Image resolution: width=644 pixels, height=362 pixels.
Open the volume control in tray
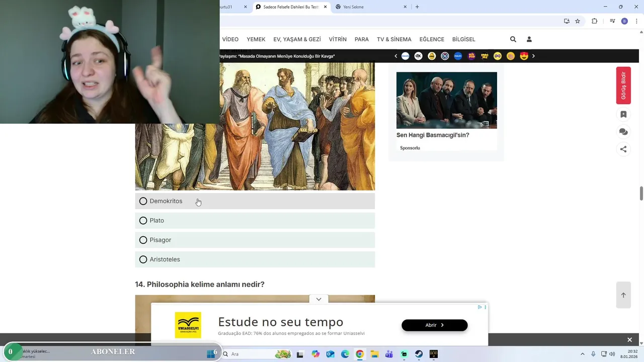(x=612, y=354)
